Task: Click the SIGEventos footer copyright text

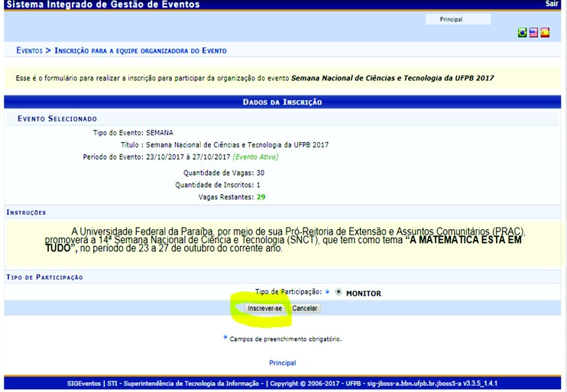Action: click(282, 383)
